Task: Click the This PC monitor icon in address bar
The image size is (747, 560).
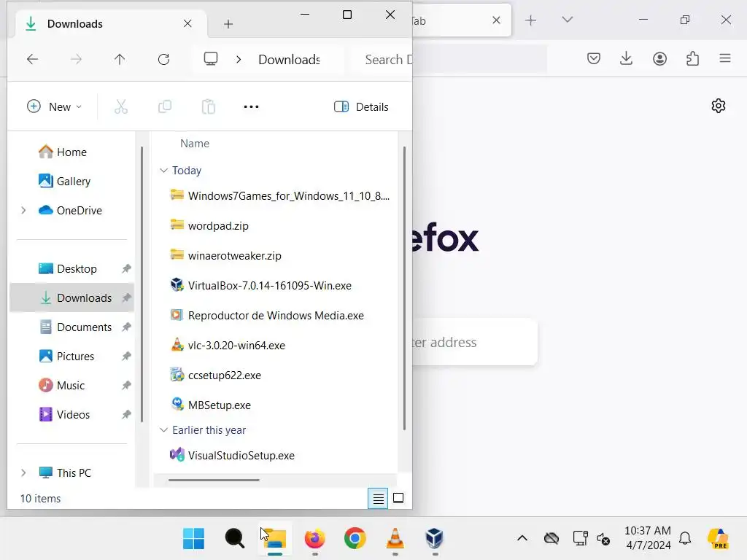Action: (211, 58)
